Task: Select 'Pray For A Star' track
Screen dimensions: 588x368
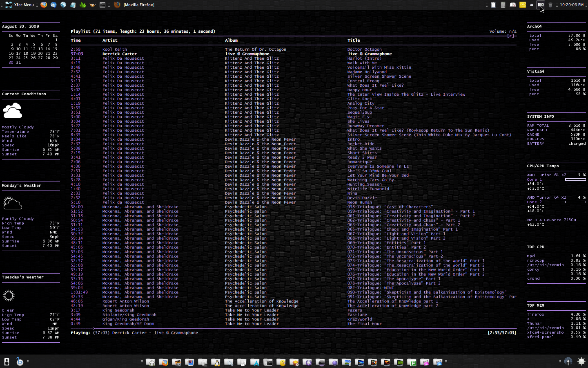Action: 366,108
